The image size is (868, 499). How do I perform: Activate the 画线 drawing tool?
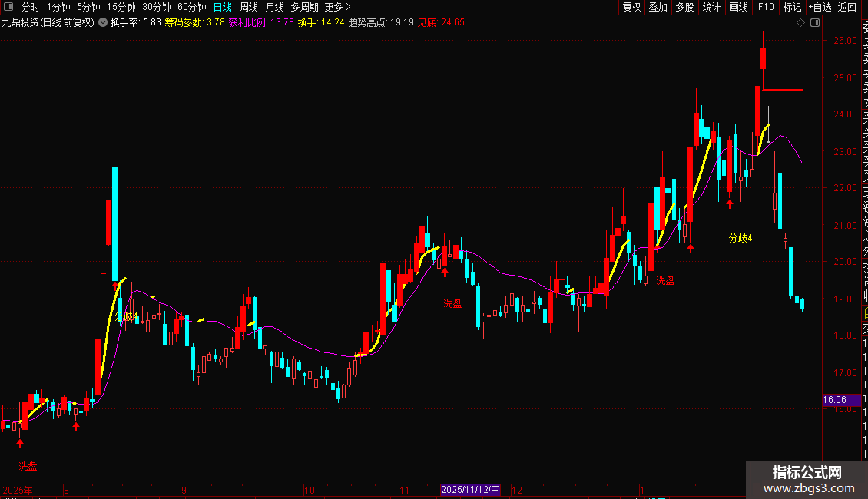coord(738,7)
